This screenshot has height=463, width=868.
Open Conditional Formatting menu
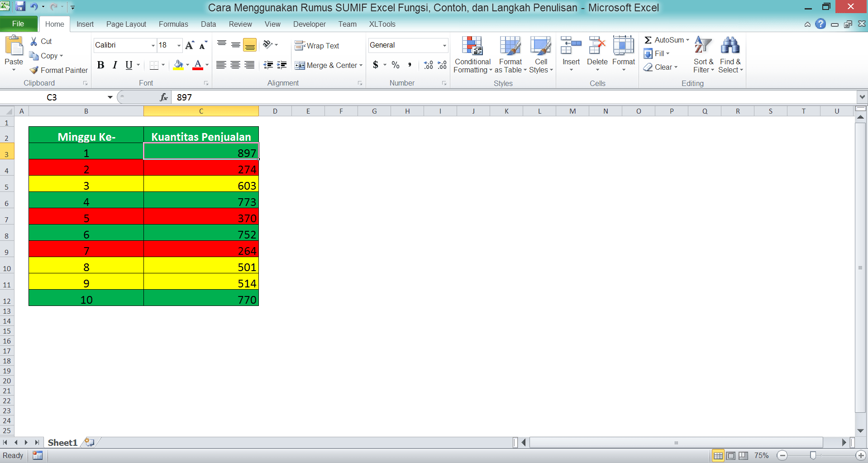pos(472,55)
